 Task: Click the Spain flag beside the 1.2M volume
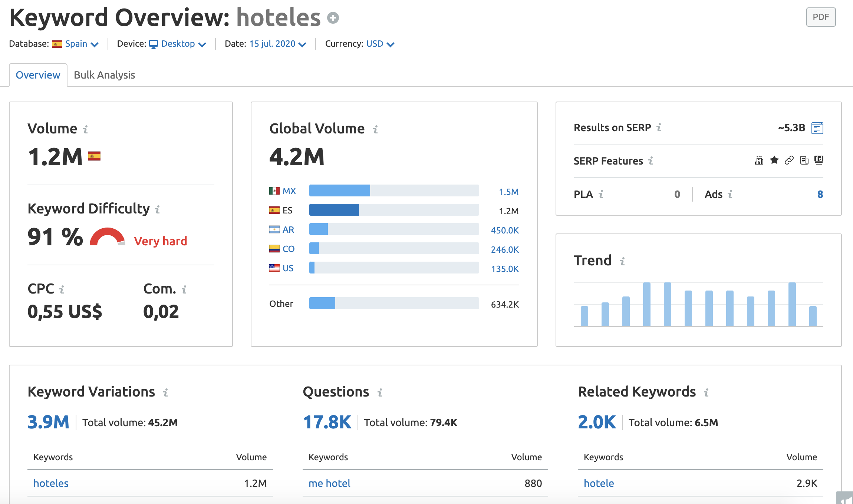(x=95, y=156)
